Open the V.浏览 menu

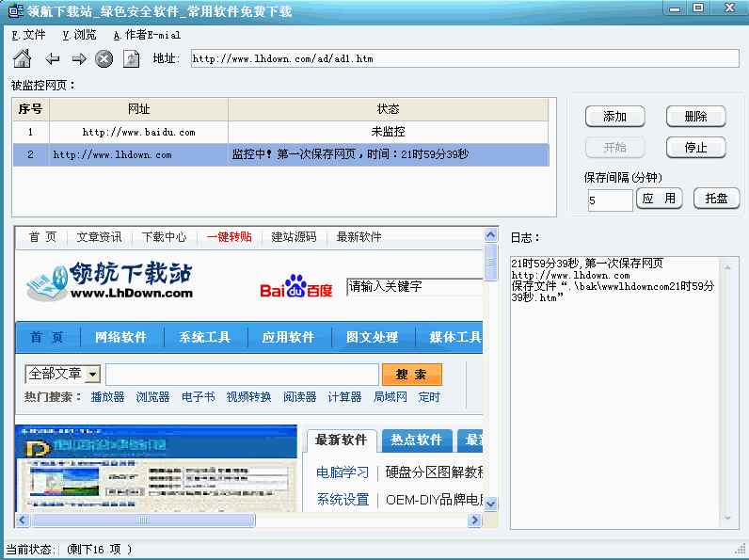pos(79,35)
